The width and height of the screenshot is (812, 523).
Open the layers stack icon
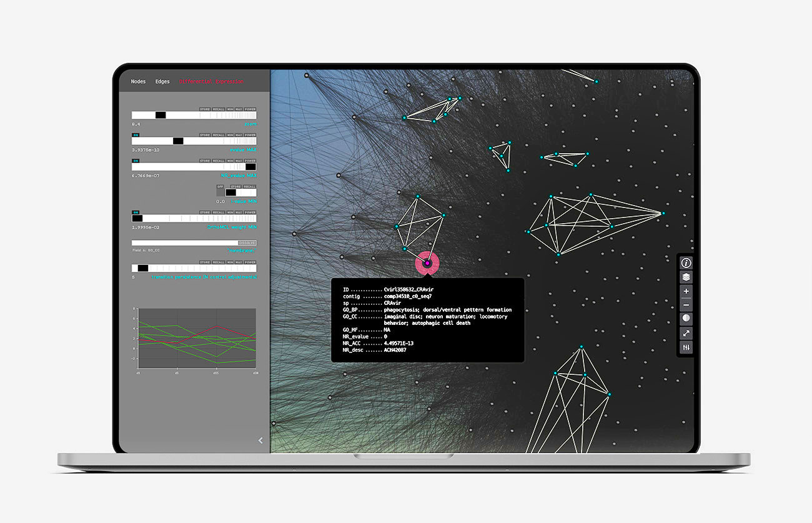[x=686, y=277]
